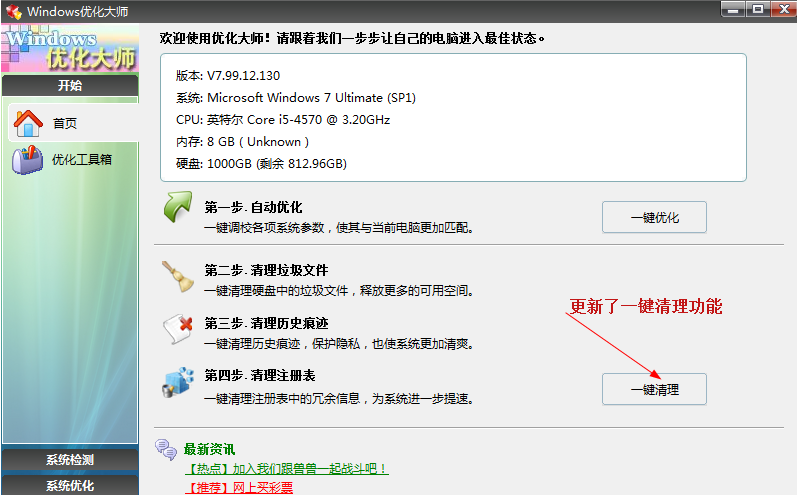The width and height of the screenshot is (797, 495).
Task: Click the Windows优化大师 logo banner
Action: [70, 49]
